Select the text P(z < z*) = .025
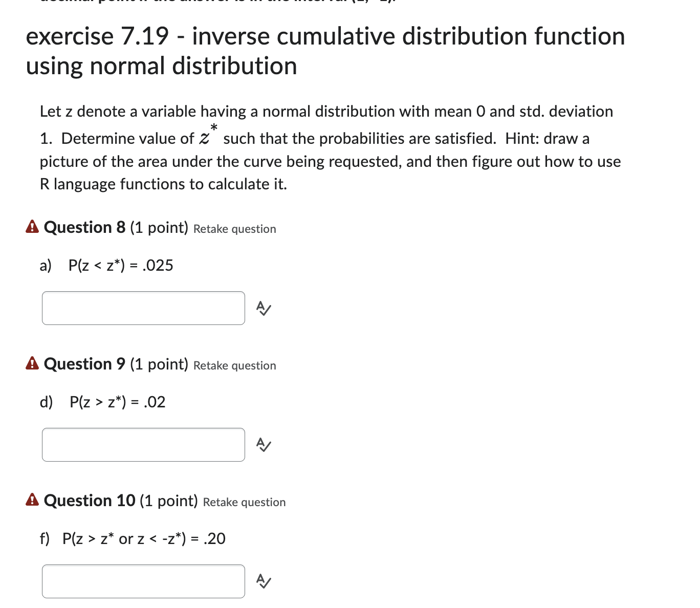Image resolution: width=700 pixels, height=608 pixels. [121, 265]
